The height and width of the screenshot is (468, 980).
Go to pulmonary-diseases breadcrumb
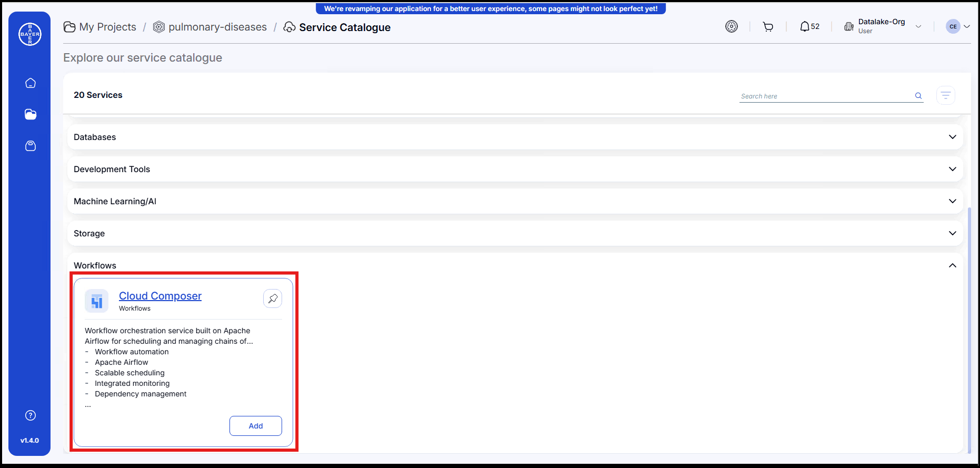(x=217, y=27)
